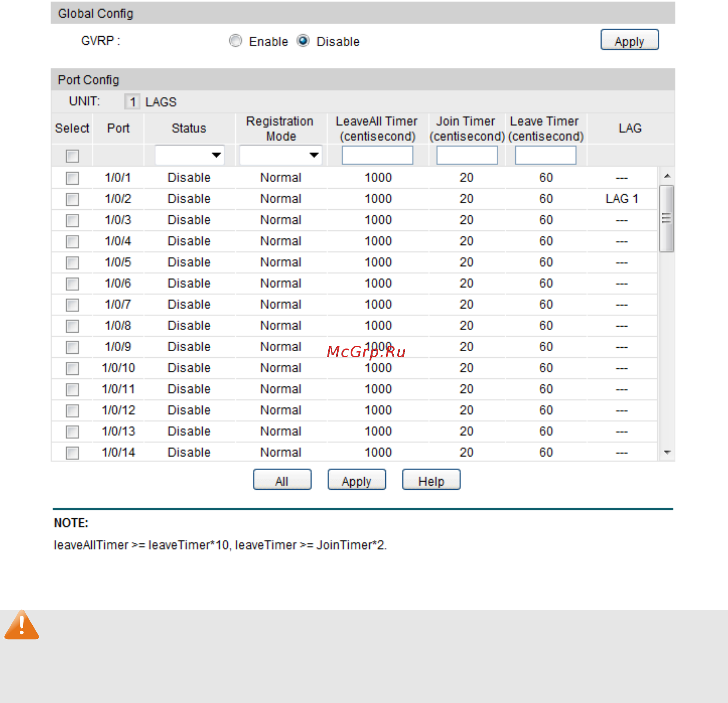Check the box for port 1/0/2
Image resolution: width=728 pixels, height=703 pixels.
click(x=72, y=199)
